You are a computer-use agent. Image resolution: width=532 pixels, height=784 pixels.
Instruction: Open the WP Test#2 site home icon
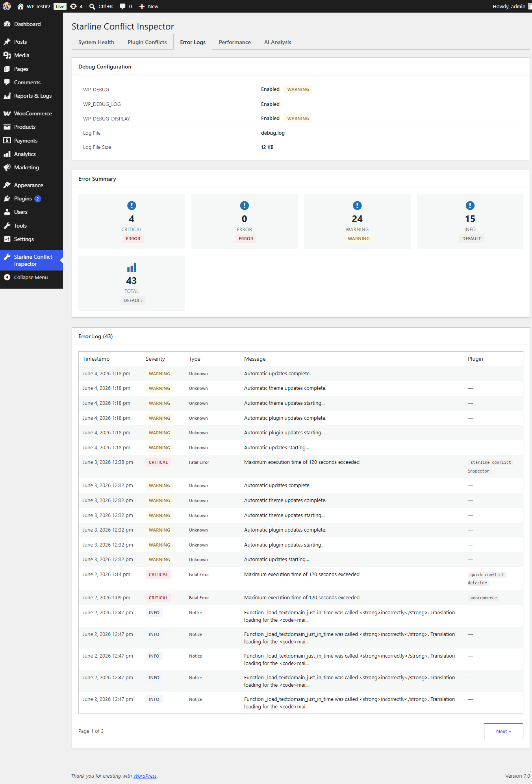[20, 6]
